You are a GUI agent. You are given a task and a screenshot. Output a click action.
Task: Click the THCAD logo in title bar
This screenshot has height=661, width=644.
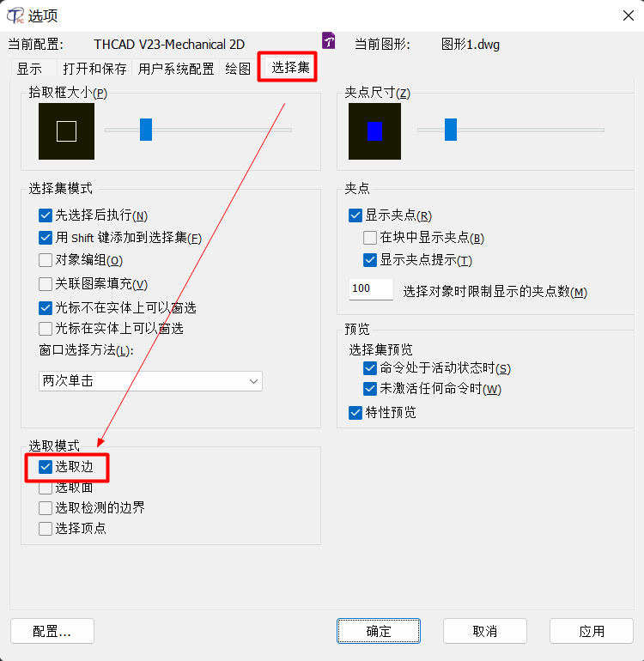pos(15,15)
